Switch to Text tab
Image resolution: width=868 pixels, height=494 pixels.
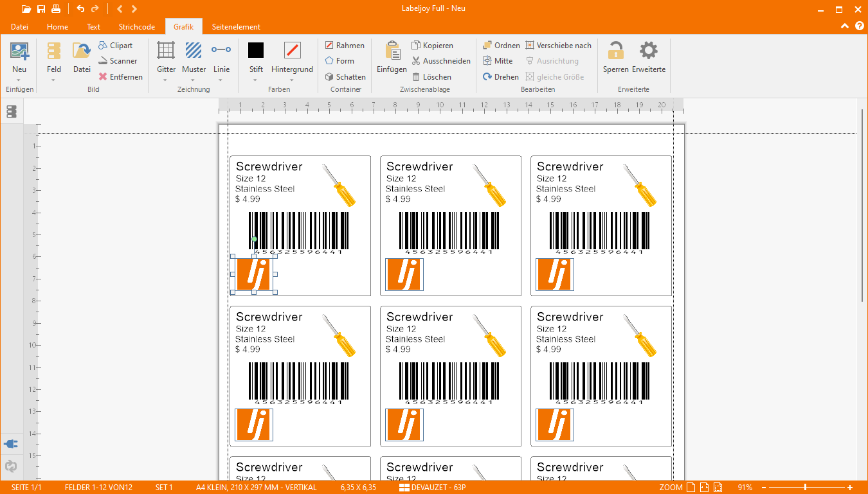click(94, 27)
